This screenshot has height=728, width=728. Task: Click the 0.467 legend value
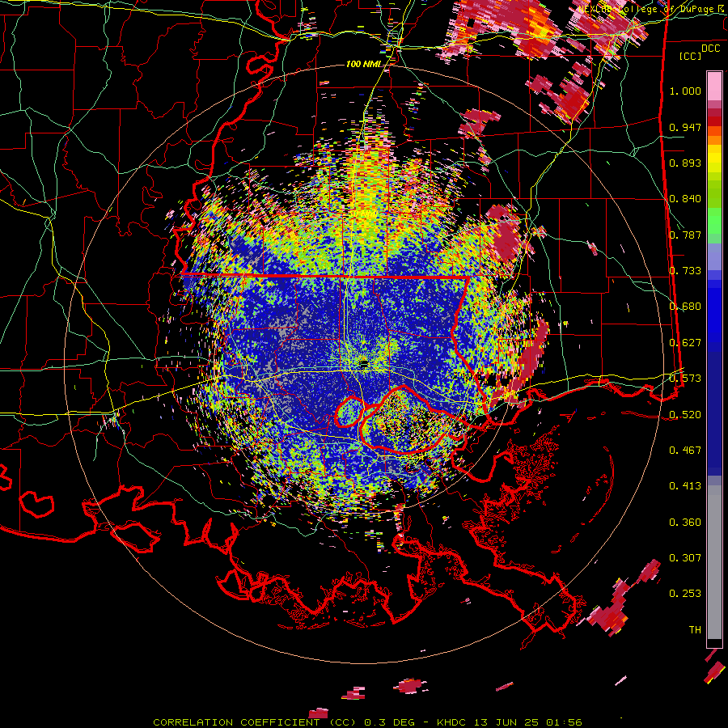click(x=685, y=451)
